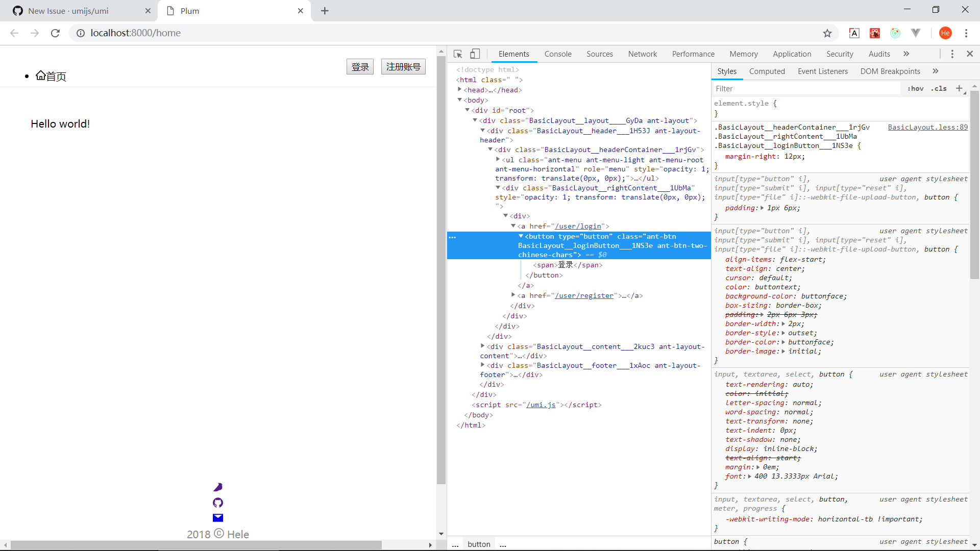The width and height of the screenshot is (980, 551).
Task: Switch to the Computed styles tab
Action: [767, 71]
